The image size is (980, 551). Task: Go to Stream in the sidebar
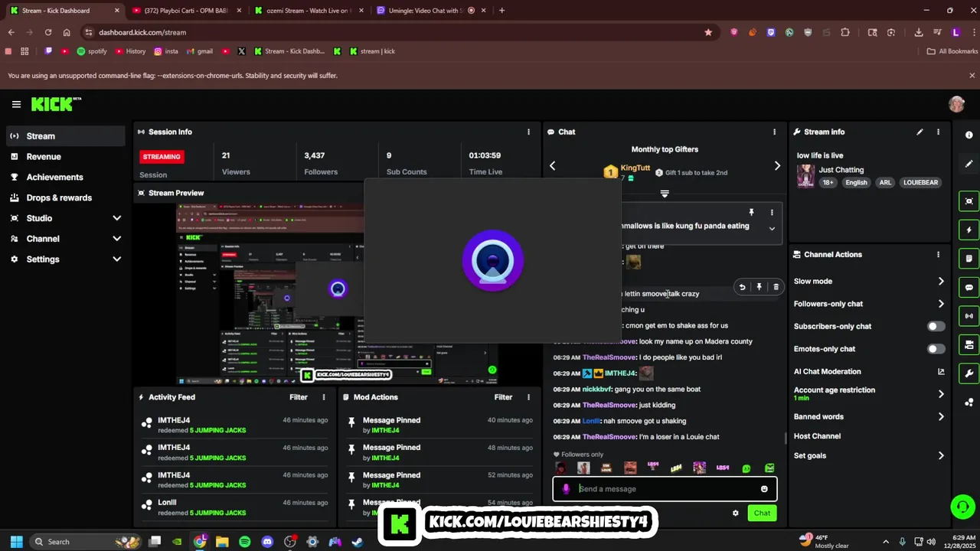point(66,136)
